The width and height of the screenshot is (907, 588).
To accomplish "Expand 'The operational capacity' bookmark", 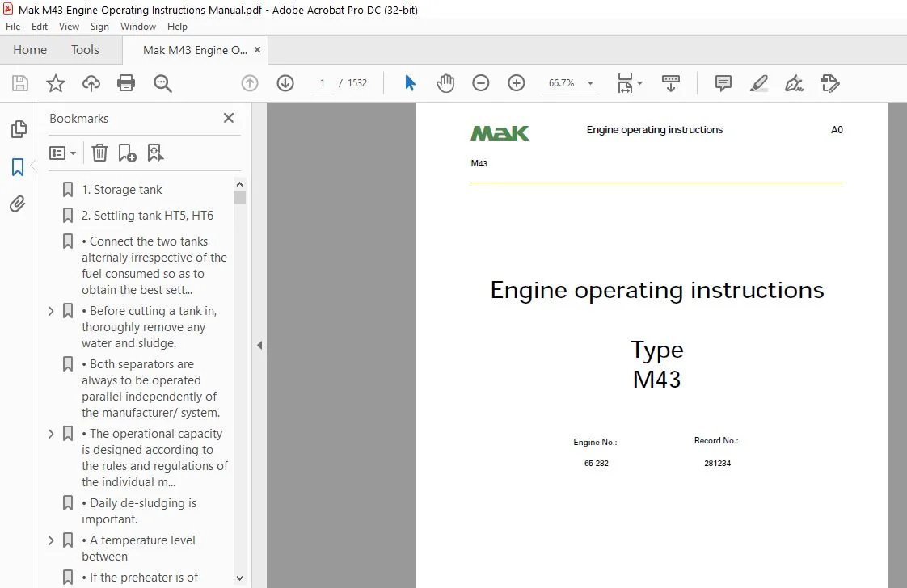I will point(51,434).
